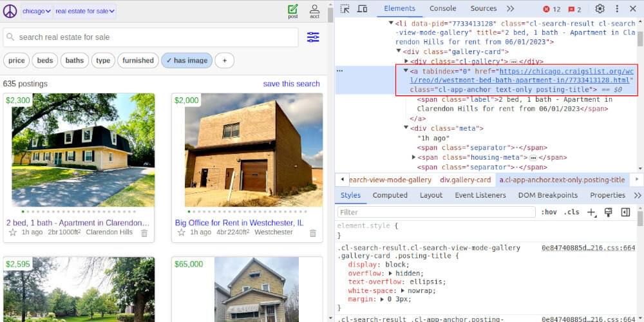Favorite the Westchester office listing with star
The height and width of the screenshot is (322, 644).
pyautogui.click(x=181, y=232)
